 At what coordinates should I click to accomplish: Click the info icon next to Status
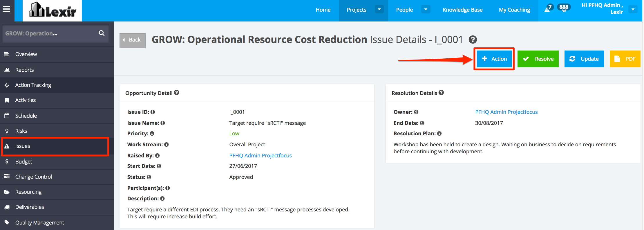(149, 177)
